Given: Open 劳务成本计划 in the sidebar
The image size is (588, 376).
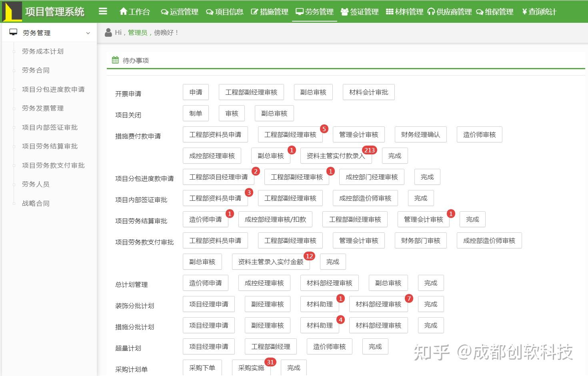Looking at the screenshot, I should 43,51.
